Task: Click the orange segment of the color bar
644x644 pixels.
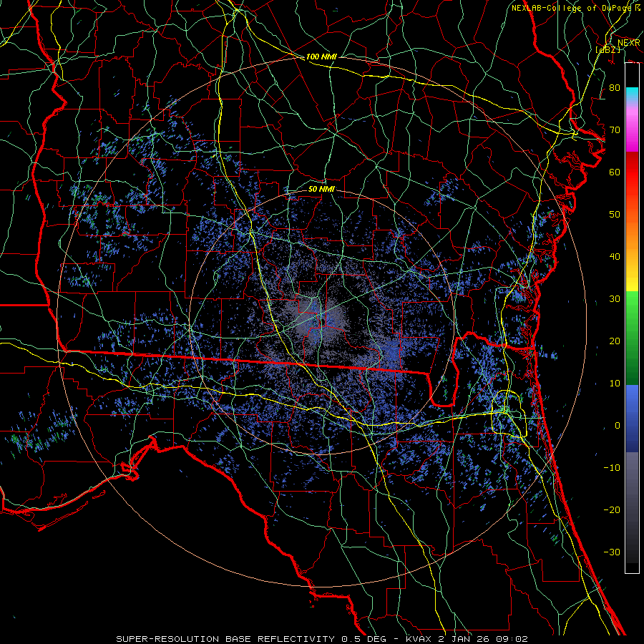Action: coord(632,236)
